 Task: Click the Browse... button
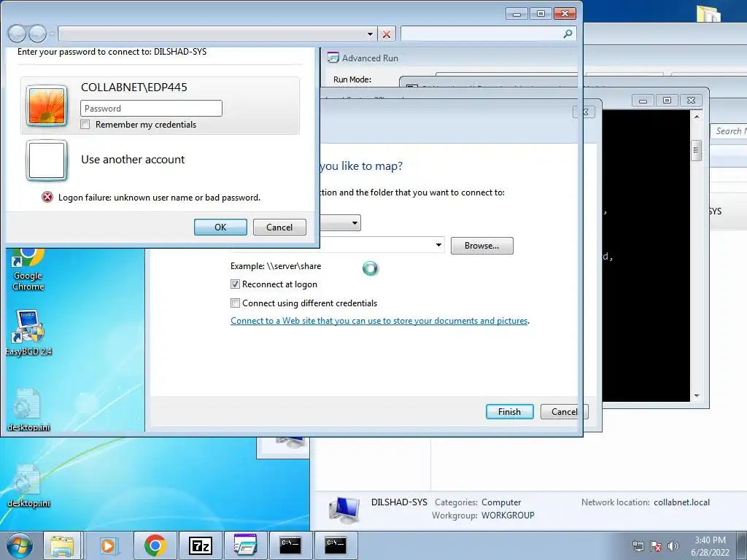pos(481,246)
